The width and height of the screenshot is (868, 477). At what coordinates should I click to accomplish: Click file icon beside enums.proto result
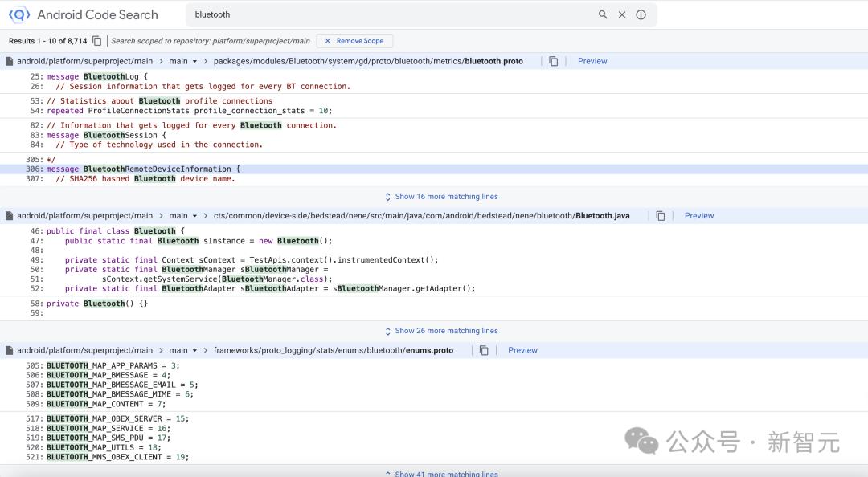[10, 350]
